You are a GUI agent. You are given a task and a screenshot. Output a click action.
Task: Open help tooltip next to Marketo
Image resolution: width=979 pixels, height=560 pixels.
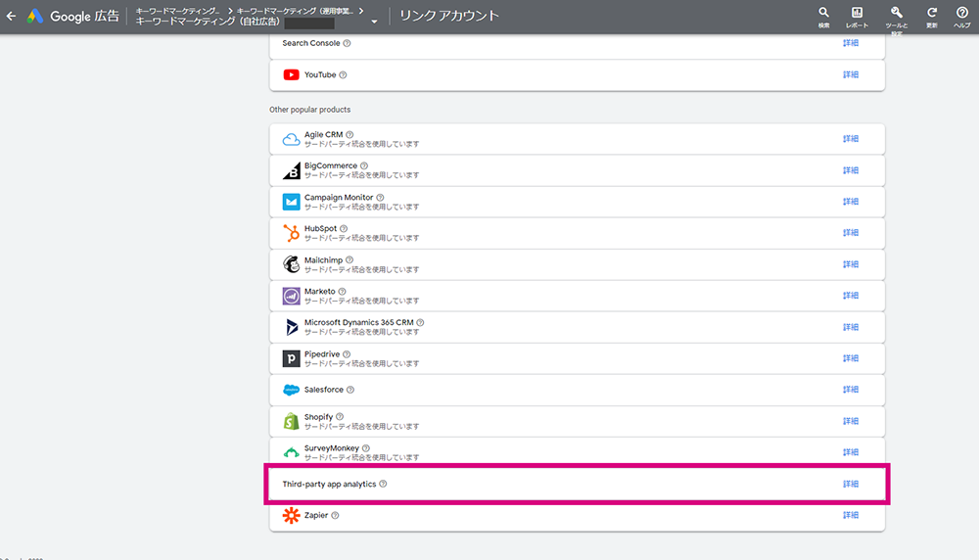coord(342,292)
